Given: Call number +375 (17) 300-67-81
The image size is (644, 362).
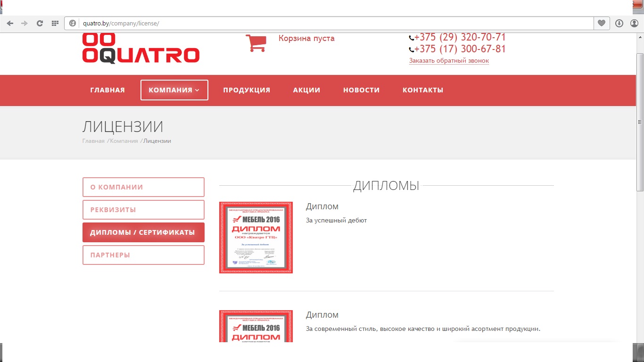Looking at the screenshot, I should point(460,49).
